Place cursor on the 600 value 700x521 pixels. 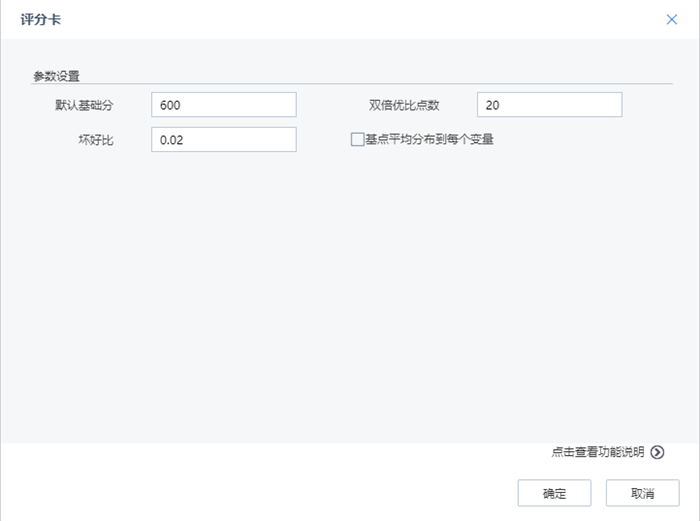170,105
